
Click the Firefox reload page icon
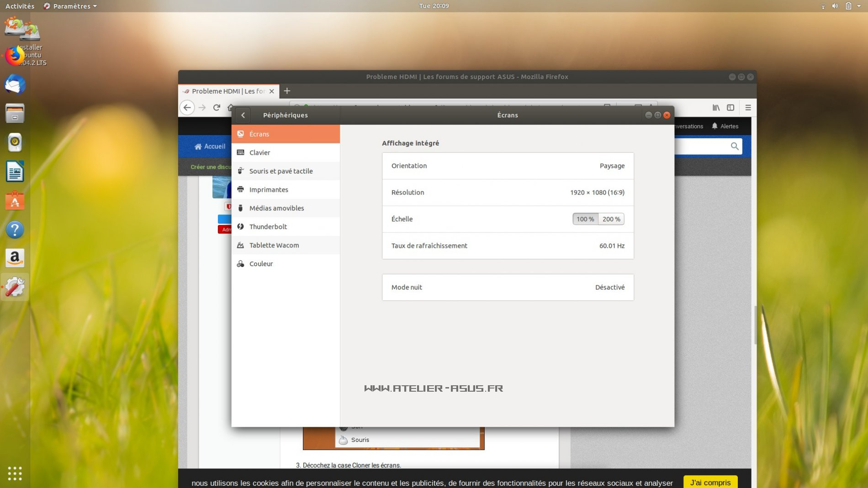tap(217, 108)
